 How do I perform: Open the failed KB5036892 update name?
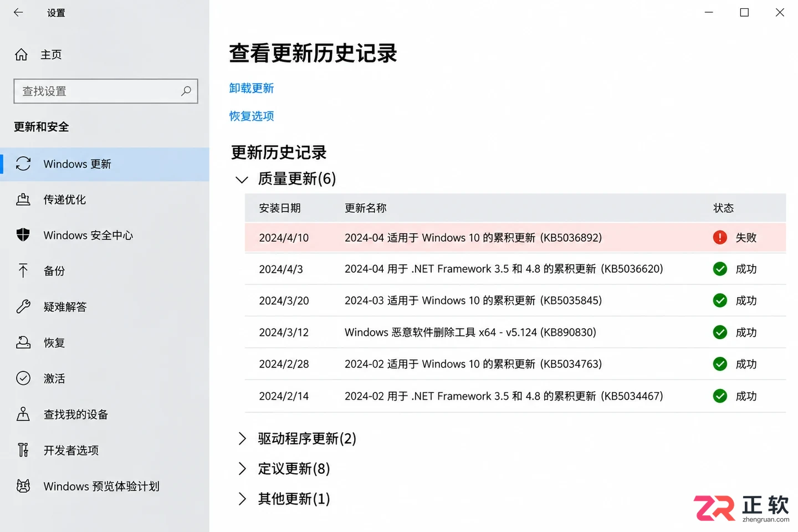click(x=473, y=237)
